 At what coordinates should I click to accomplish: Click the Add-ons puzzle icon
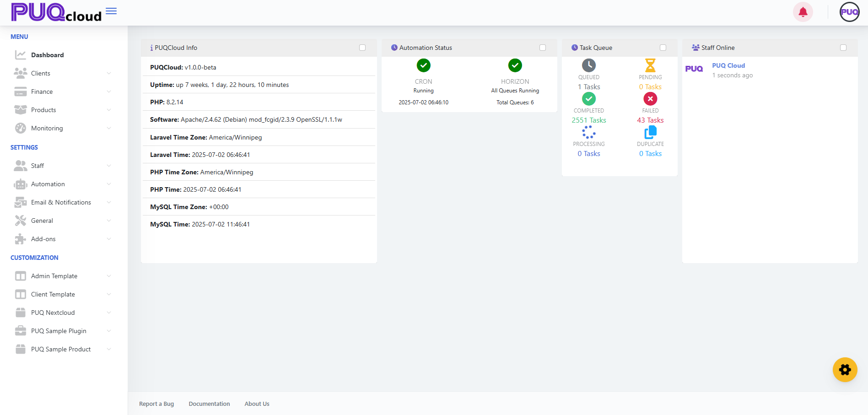pyautogui.click(x=21, y=239)
